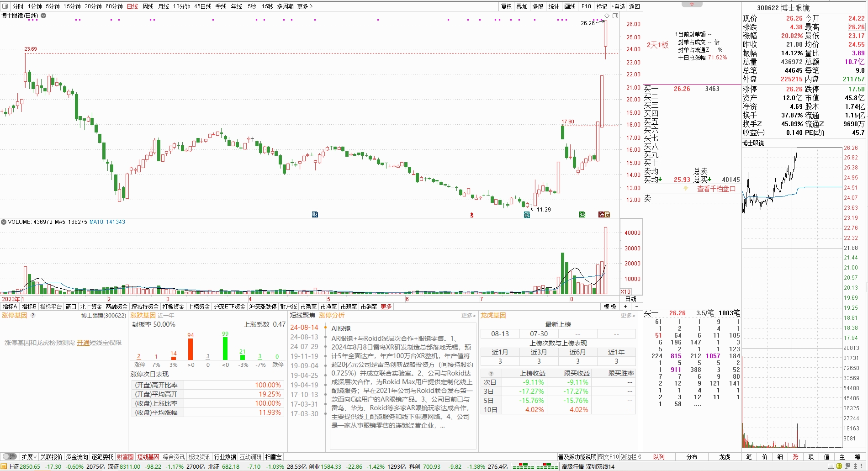This screenshot has height=471, width=868.
Task: Add stock via the +自选 button
Action: tap(618, 6)
